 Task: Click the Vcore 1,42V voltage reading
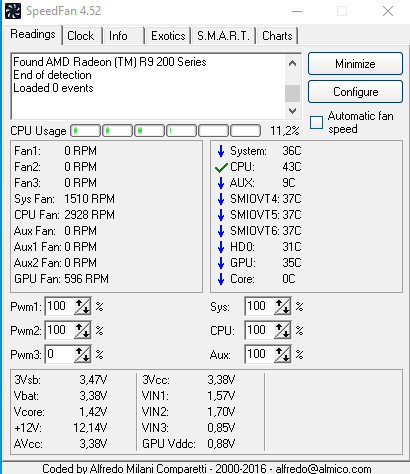click(60, 412)
